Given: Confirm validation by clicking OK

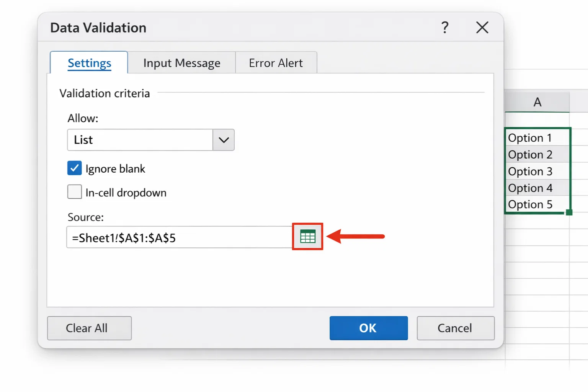Looking at the screenshot, I should click(368, 328).
